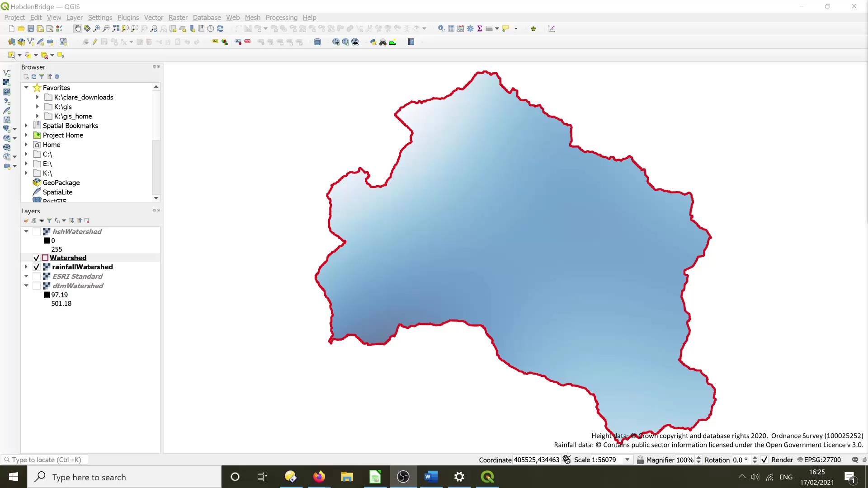
Task: Click the Measure Line tool
Action: tap(490, 28)
